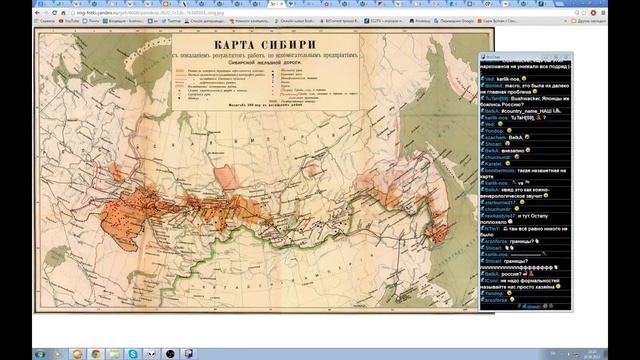Open the Chrome main menu icon
The image size is (640, 360).
point(603,13)
